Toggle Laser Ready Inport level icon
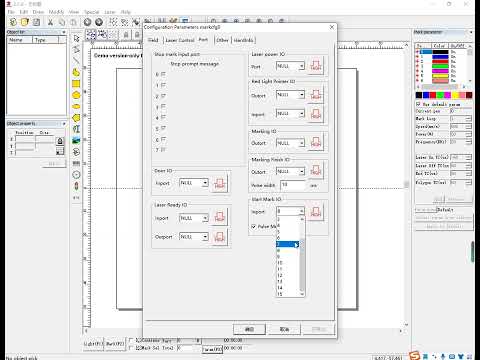This screenshot has width=480, height=360. tap(219, 217)
